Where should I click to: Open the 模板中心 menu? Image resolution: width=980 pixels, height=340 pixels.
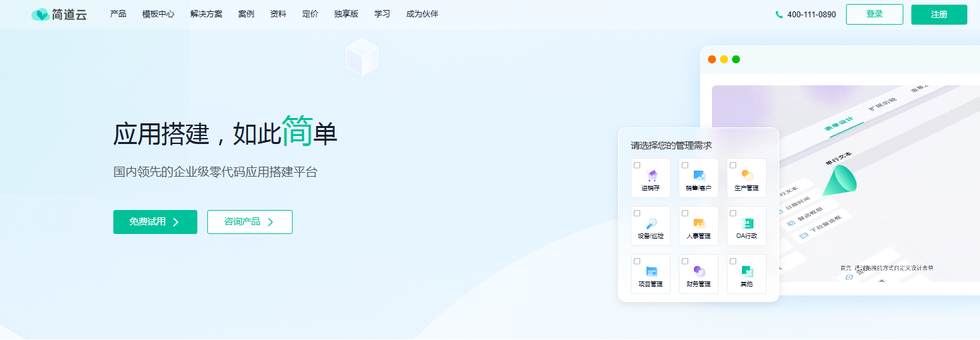[158, 14]
